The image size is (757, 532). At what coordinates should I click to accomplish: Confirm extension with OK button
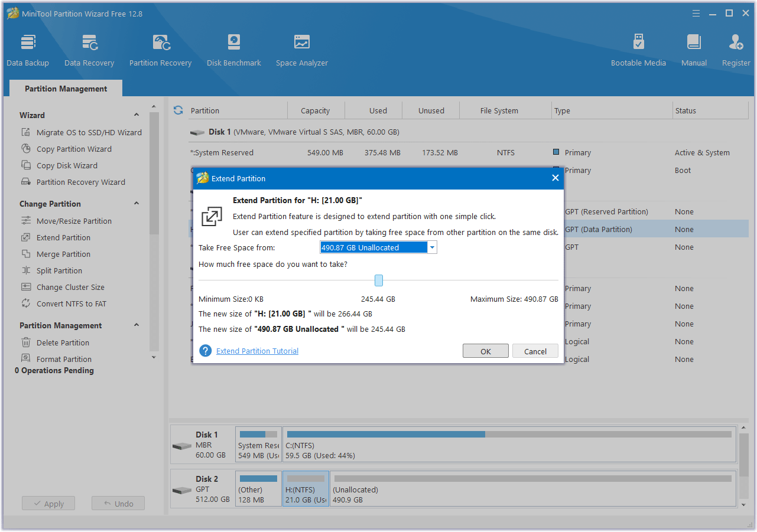pos(485,351)
